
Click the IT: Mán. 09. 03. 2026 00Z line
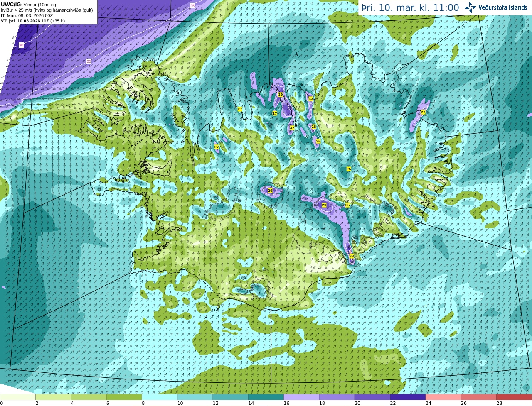[27, 15]
